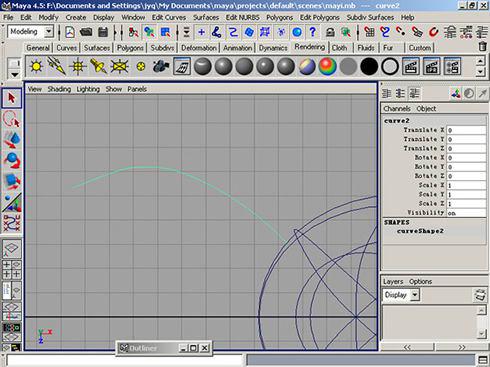Toggle select-by-component-type mode
This screenshot has width=490, height=367.
[166, 32]
